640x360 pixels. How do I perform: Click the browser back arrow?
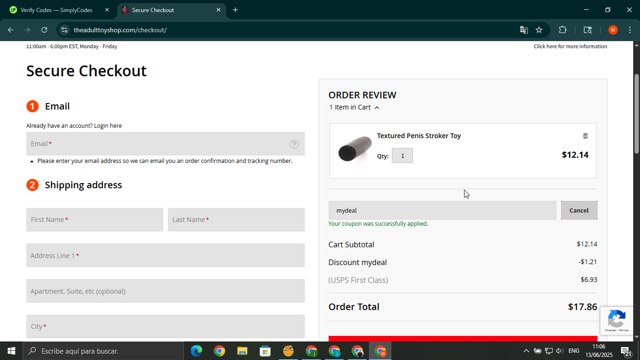11,30
